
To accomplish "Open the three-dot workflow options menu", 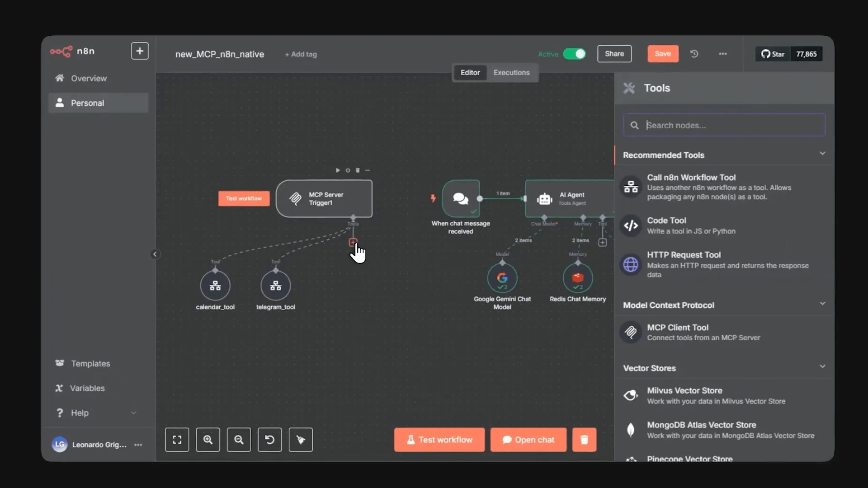I will [723, 54].
